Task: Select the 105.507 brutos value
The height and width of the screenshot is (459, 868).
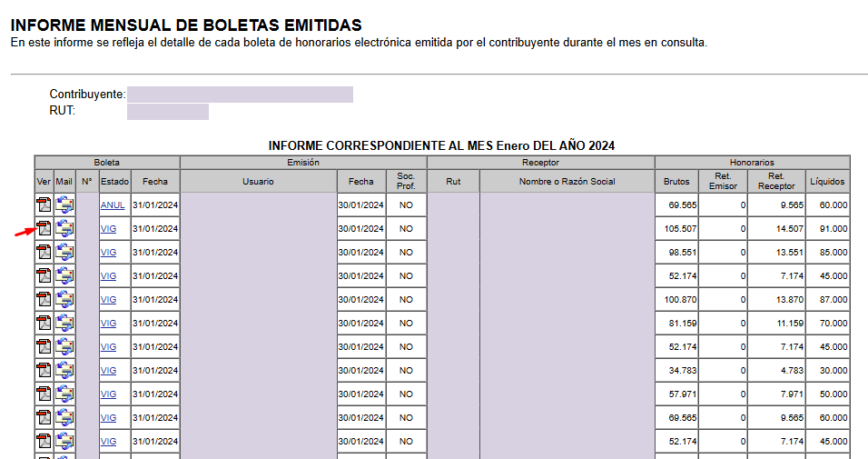Action: coord(680,228)
